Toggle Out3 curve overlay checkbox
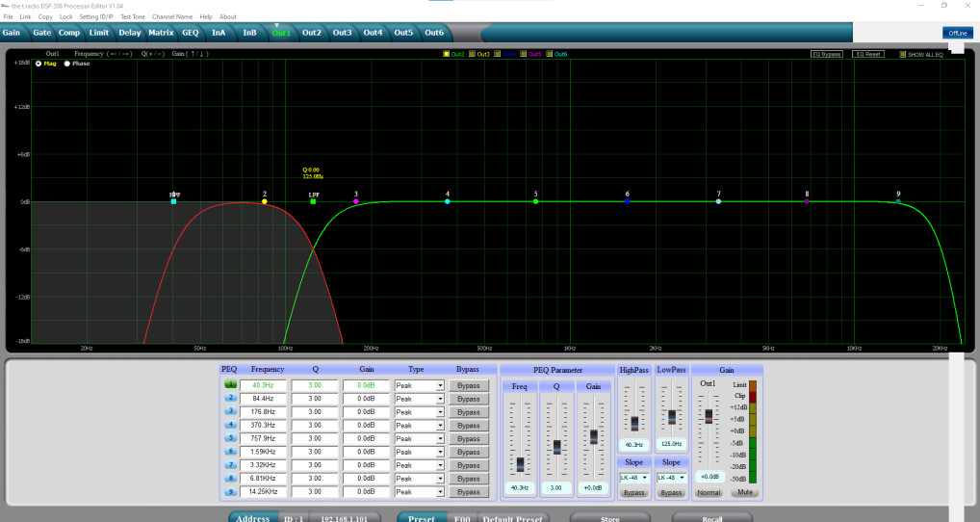Image resolution: width=980 pixels, height=522 pixels. (472, 54)
